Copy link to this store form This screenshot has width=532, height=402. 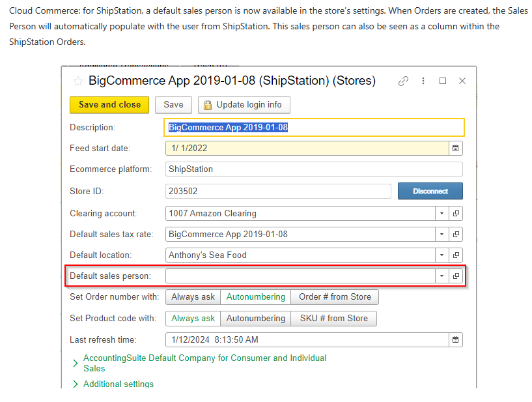coord(403,81)
